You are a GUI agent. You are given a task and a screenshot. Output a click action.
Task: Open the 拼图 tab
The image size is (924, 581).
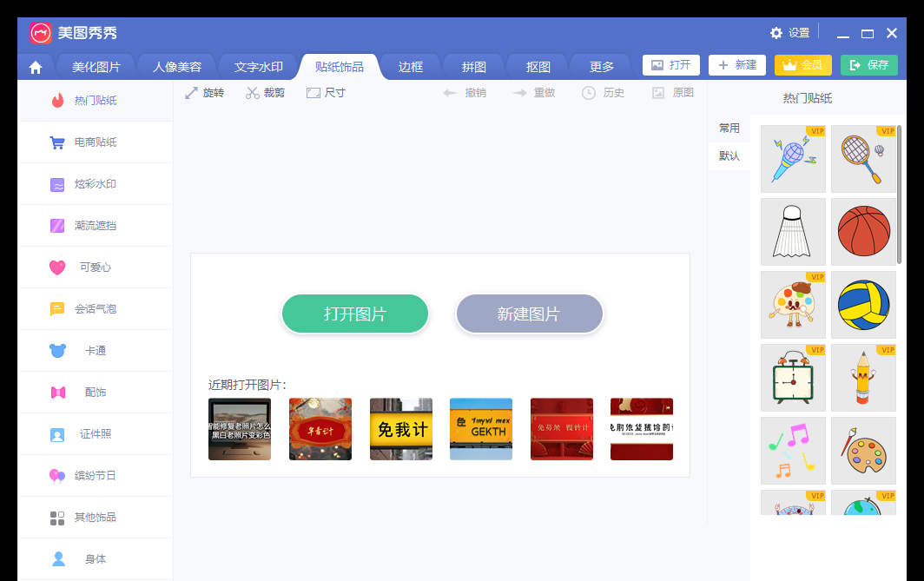(474, 67)
